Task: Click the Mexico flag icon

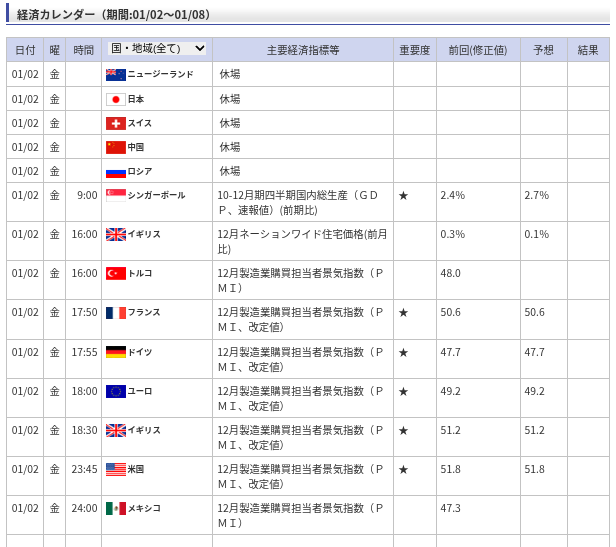Action: point(116,508)
